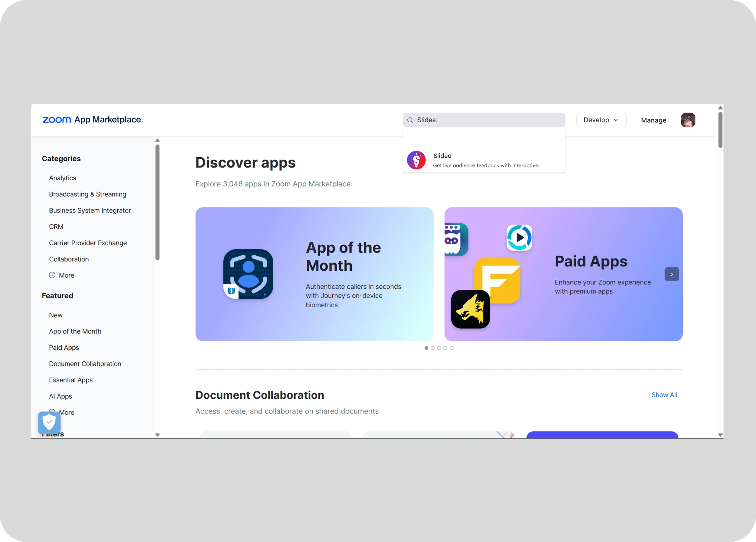Click the sidebar scrollbar thumb
Viewport: 756px width, 542px height.
click(157, 202)
